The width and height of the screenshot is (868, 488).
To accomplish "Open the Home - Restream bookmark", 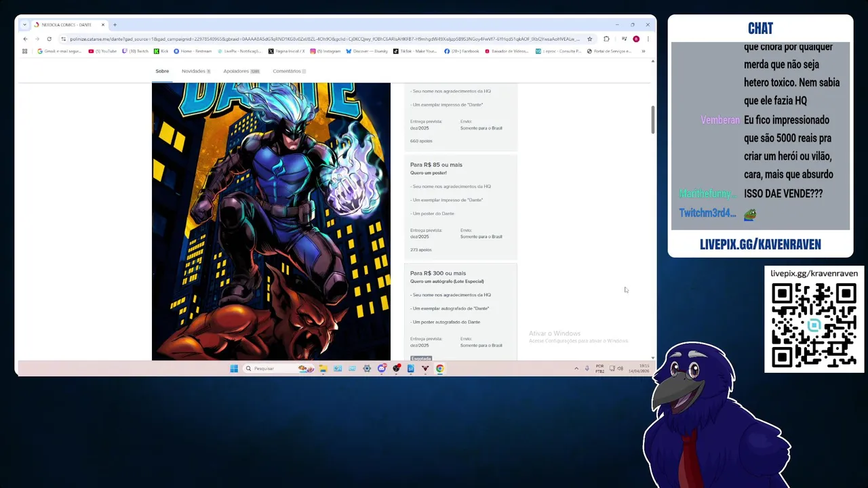I will click(x=193, y=51).
